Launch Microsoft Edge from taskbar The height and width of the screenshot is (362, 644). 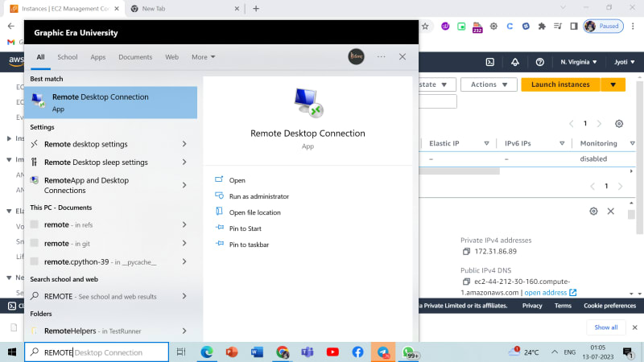207,352
